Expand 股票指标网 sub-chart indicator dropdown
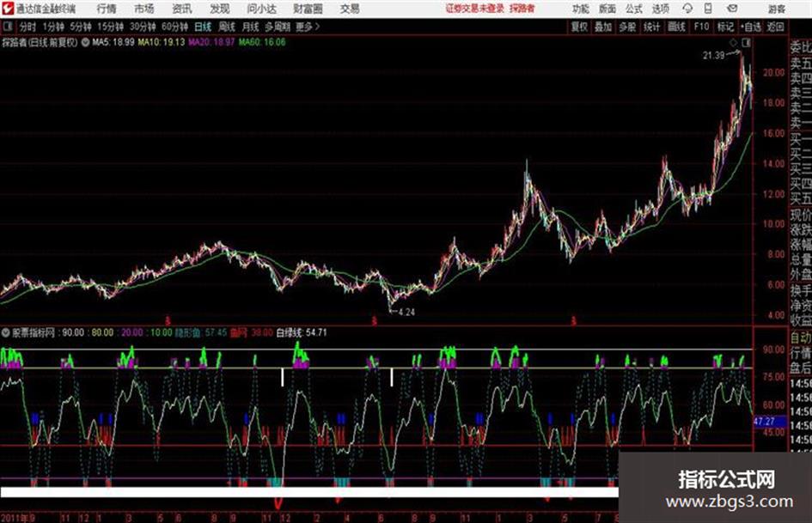This screenshot has width=812, height=523. pos(6,332)
